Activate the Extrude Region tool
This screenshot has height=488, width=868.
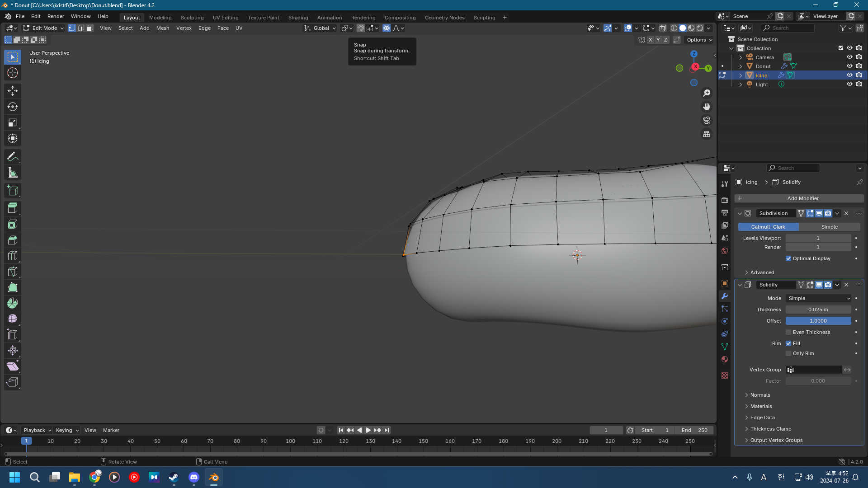click(13, 208)
